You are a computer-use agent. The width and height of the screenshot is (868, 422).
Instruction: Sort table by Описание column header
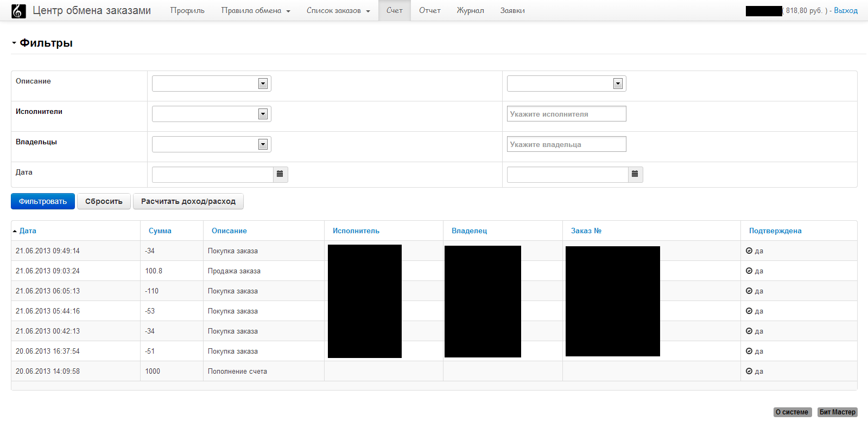(229, 231)
